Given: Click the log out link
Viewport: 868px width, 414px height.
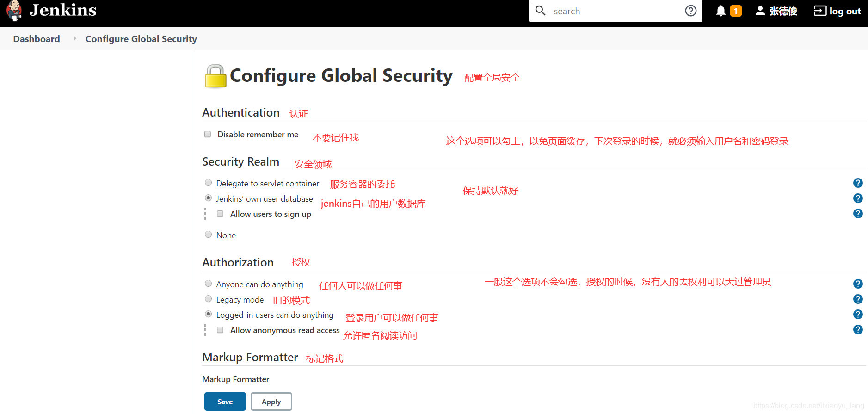Looking at the screenshot, I should pyautogui.click(x=845, y=11).
